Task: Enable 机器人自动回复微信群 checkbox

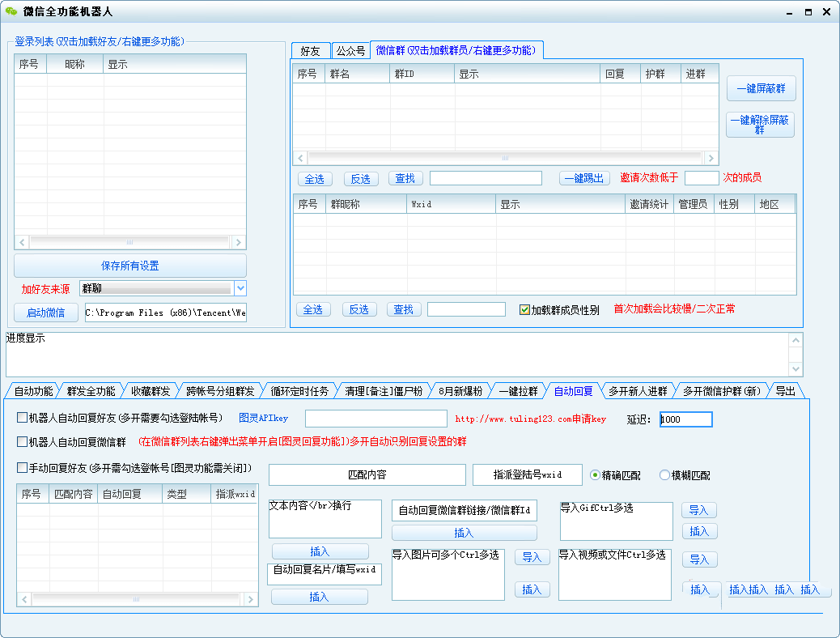Action: coord(23,442)
